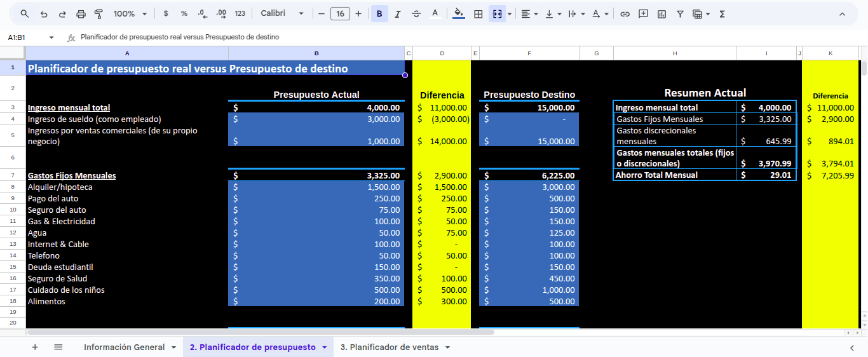The image size is (868, 357).
Task: Increase font size with the plus button
Action: pyautogui.click(x=358, y=13)
